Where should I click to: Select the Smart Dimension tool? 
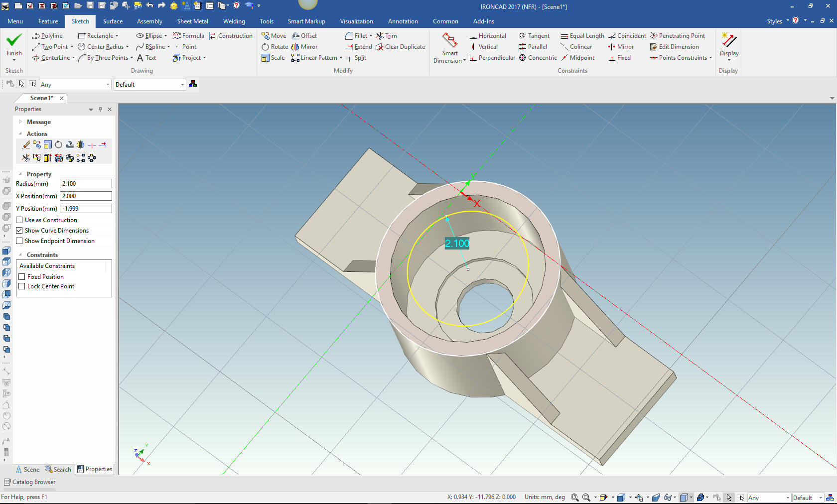pos(449,40)
